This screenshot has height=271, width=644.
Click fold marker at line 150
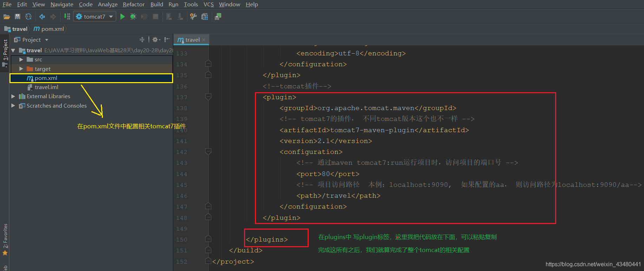(x=208, y=239)
